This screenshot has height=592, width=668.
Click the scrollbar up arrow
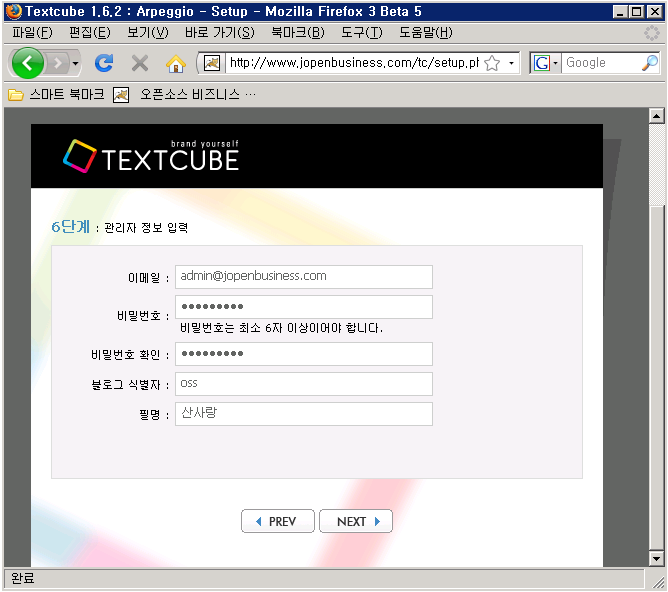tap(656, 116)
